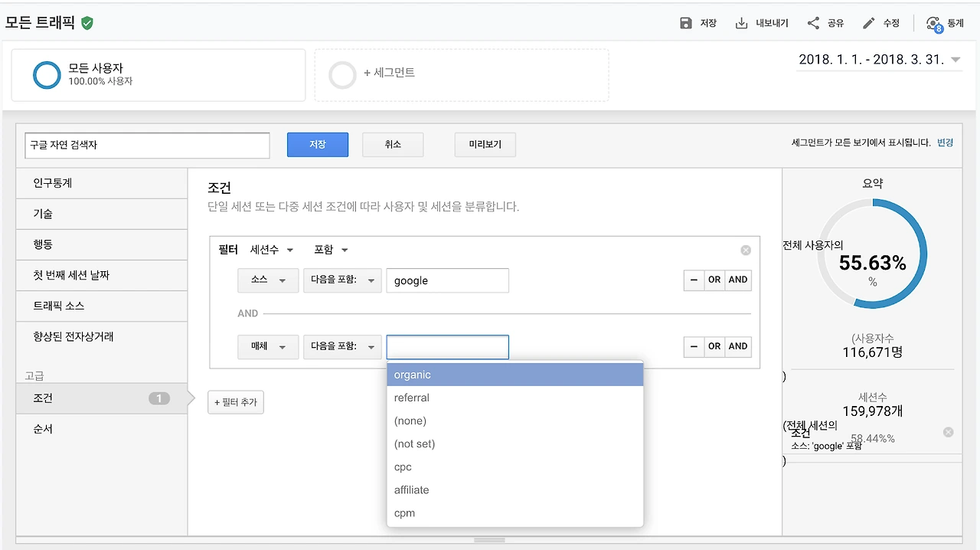The height and width of the screenshot is (550, 980).
Task: Click the 159,978개 session count
Action: (x=872, y=411)
